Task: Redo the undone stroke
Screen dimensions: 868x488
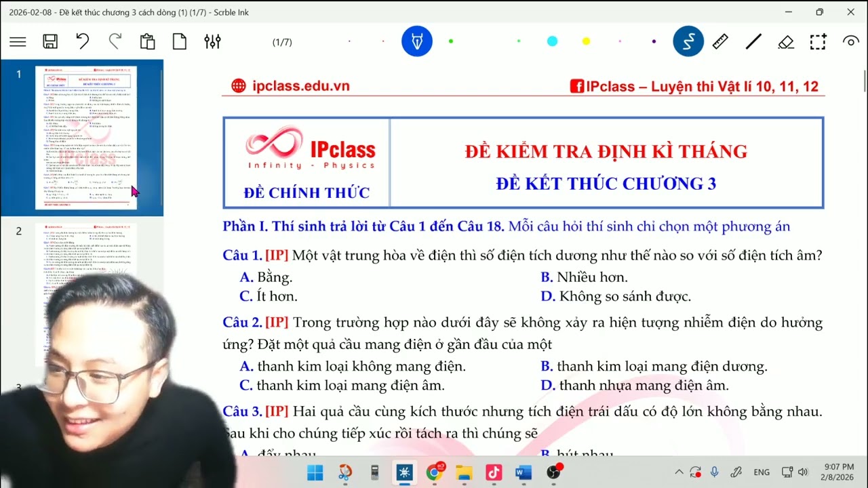Action: click(115, 42)
